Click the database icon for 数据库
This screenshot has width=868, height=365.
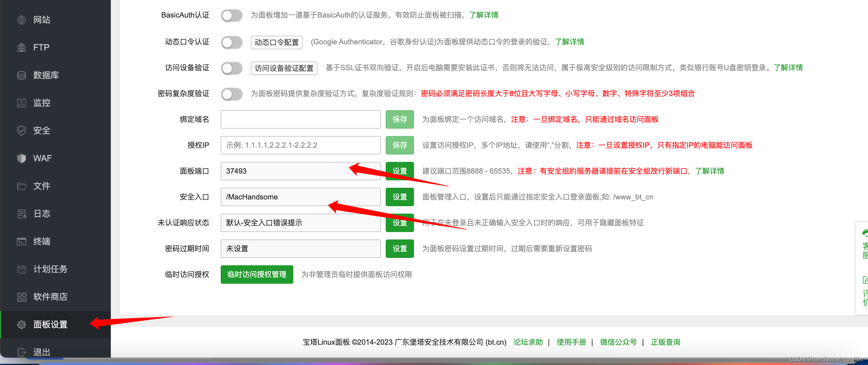tap(21, 75)
